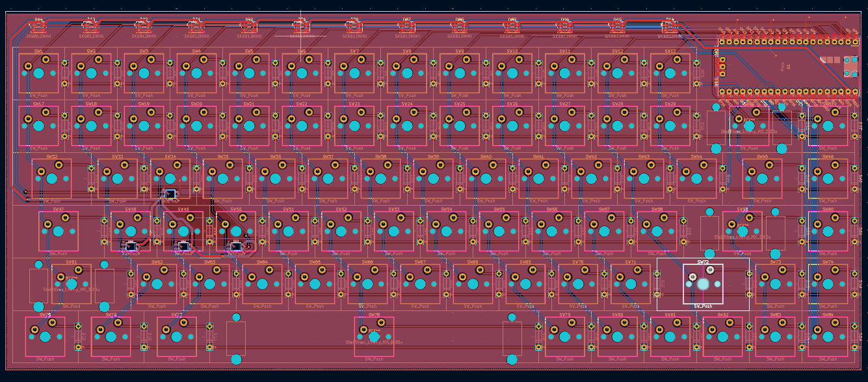Select the SW61 stabilizer switch footprint
The height and width of the screenshot is (382, 868).
pos(72,284)
